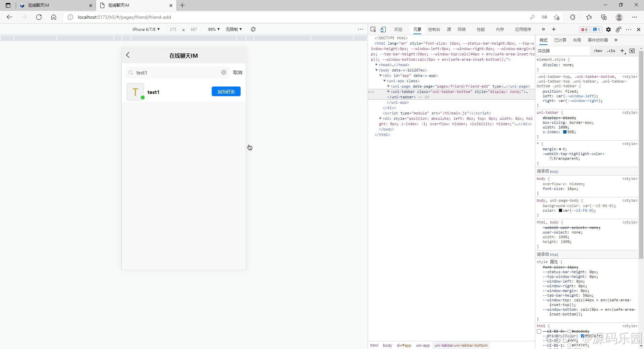
Task: Switch to the 控制台 tab
Action: tap(434, 30)
